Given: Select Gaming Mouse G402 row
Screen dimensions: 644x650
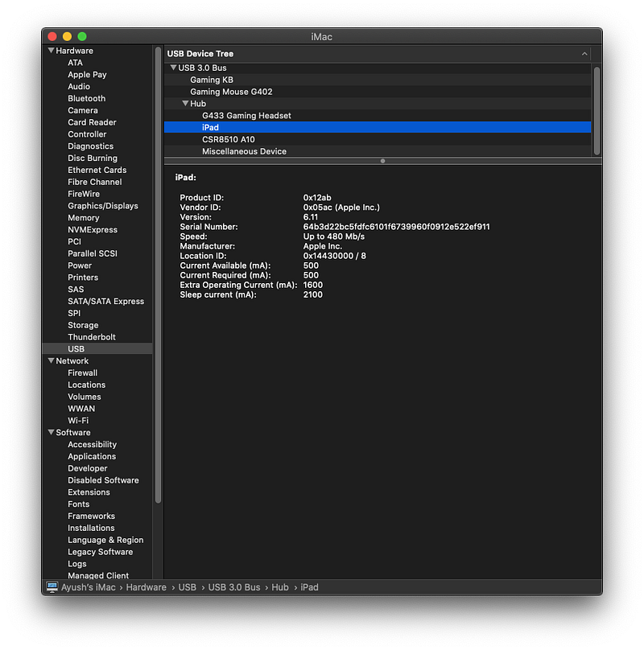Looking at the screenshot, I should pyautogui.click(x=378, y=92).
